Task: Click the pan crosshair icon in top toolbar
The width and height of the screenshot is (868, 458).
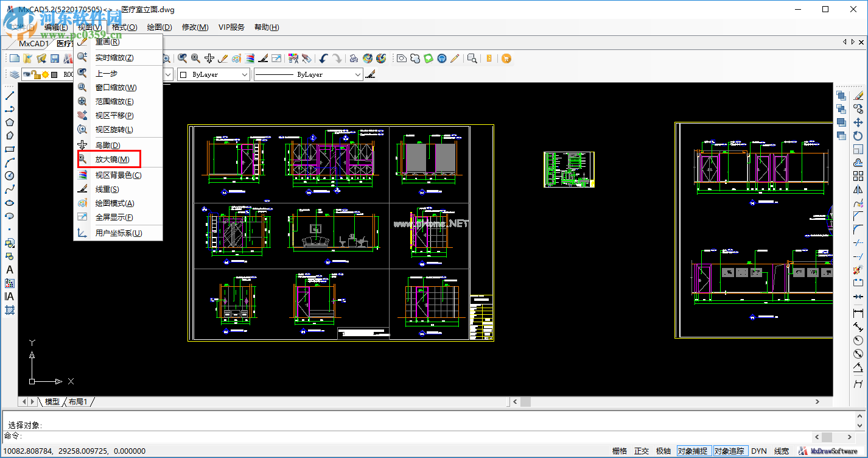Action: tap(209, 58)
